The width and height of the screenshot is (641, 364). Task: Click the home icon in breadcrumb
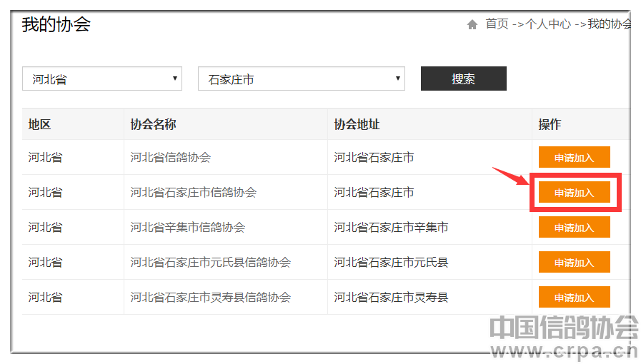[472, 25]
